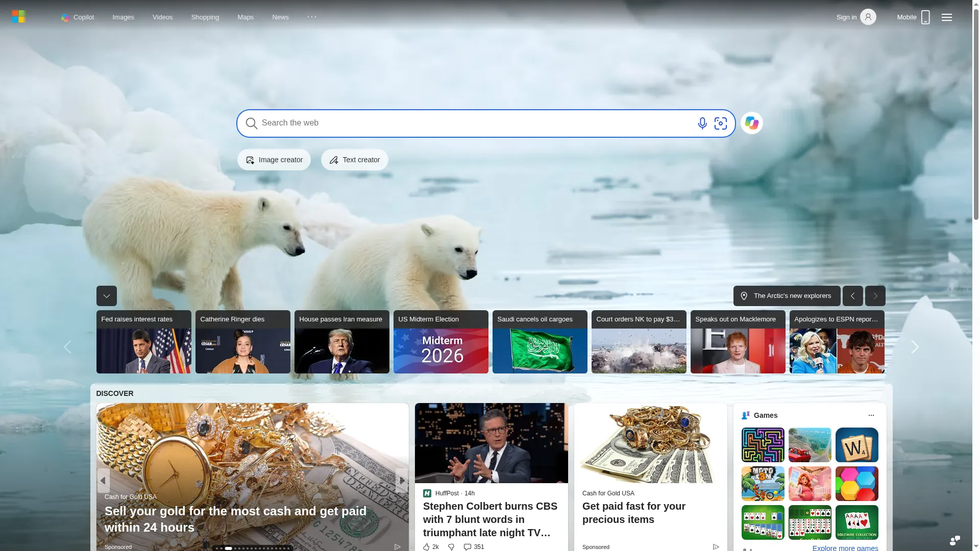Viewport: 980px width, 551px height.
Task: Open the 351 comments on Colbert article
Action: [x=474, y=547]
